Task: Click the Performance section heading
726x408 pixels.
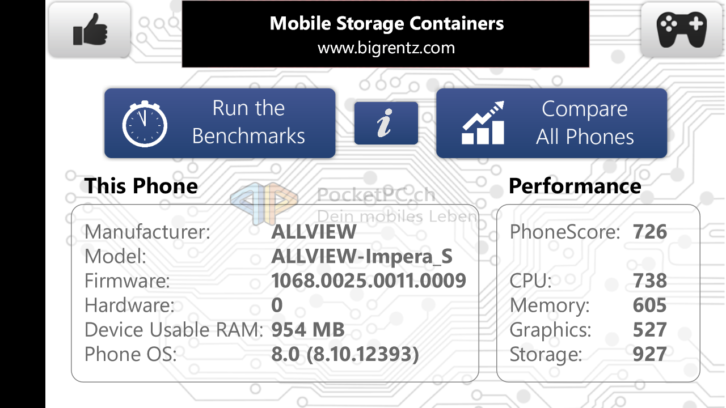Action: click(575, 186)
